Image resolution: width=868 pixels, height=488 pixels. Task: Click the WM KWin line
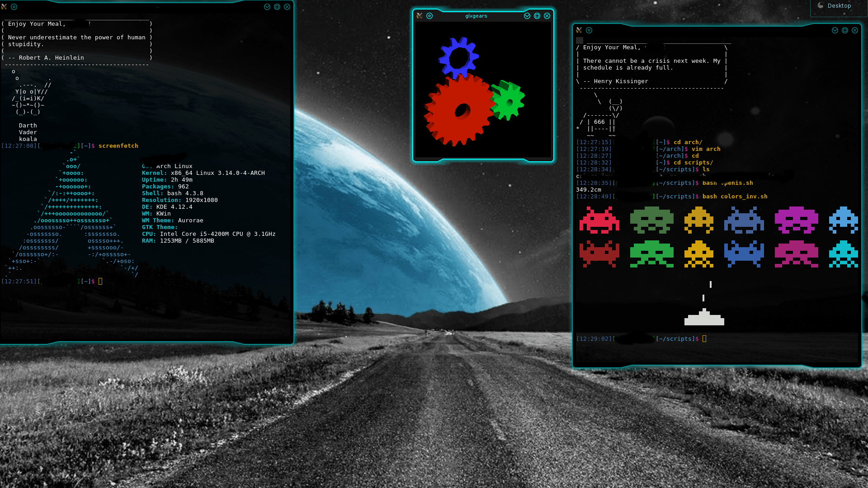pos(156,214)
